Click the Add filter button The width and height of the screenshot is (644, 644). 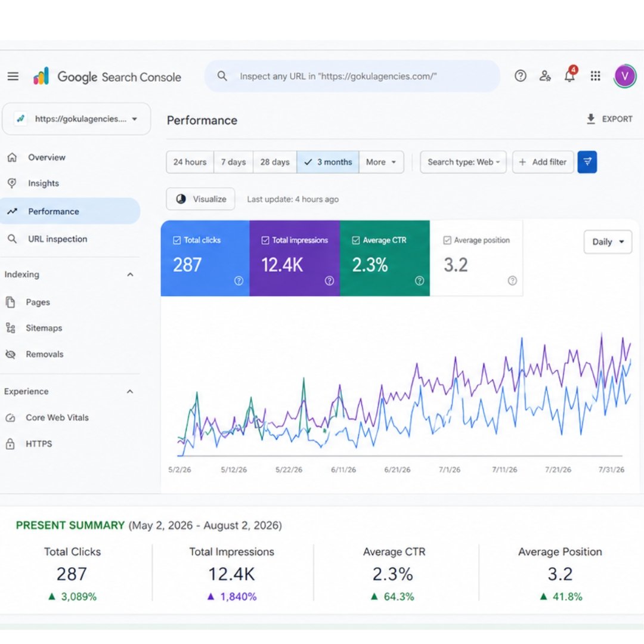543,162
